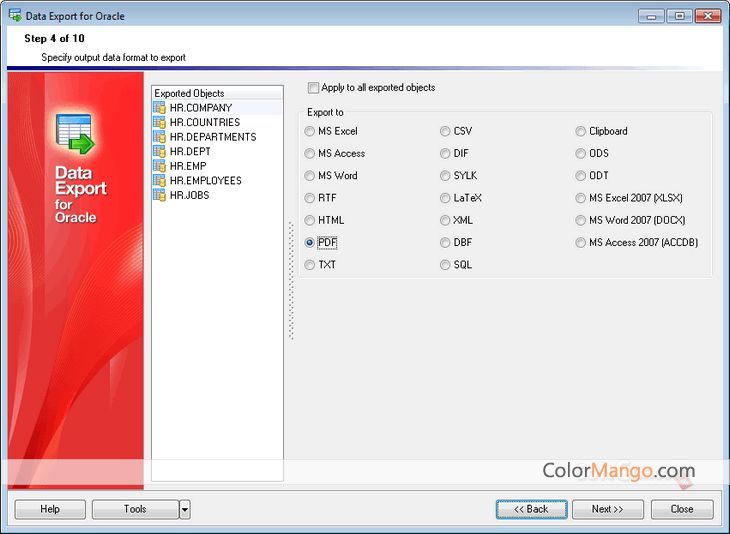
Task: Click the table icon beside HR.DEPARTMENTS
Action: click(159, 137)
